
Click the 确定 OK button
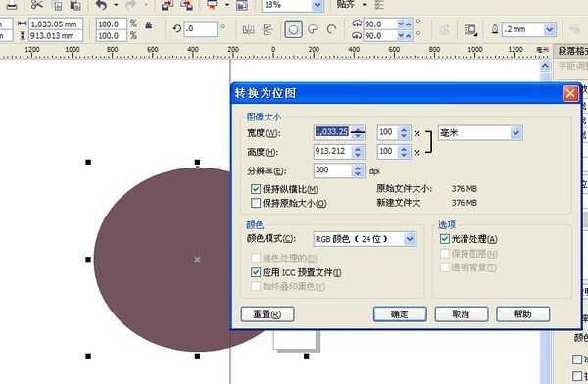tap(400, 313)
